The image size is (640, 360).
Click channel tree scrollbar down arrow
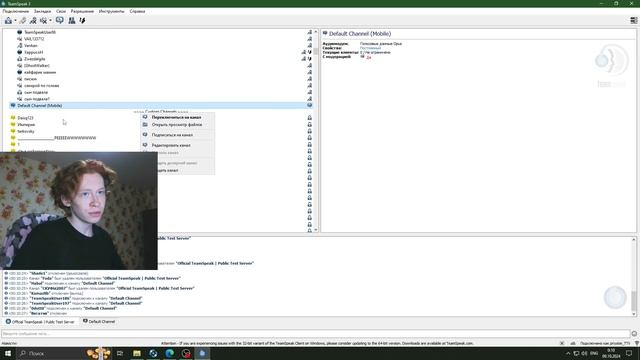click(x=316, y=230)
